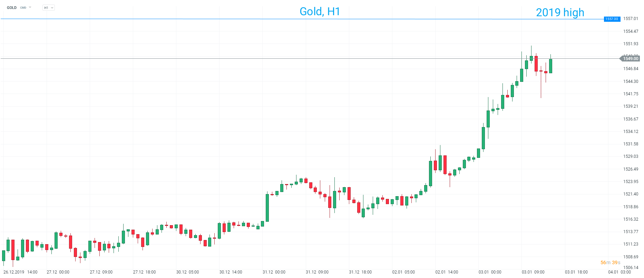This screenshot has width=644, height=278.
Task: Click the blue 1557.00 price label
Action: (x=612, y=19)
